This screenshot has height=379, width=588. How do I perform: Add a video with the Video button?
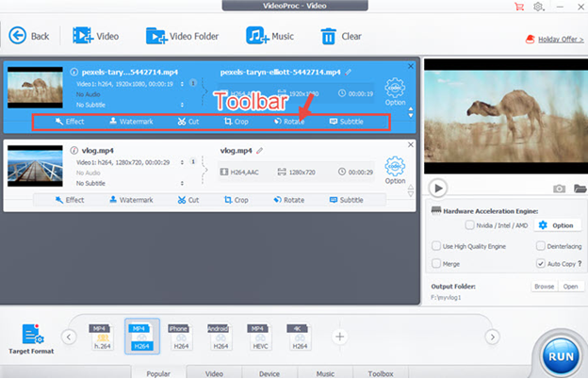95,36
